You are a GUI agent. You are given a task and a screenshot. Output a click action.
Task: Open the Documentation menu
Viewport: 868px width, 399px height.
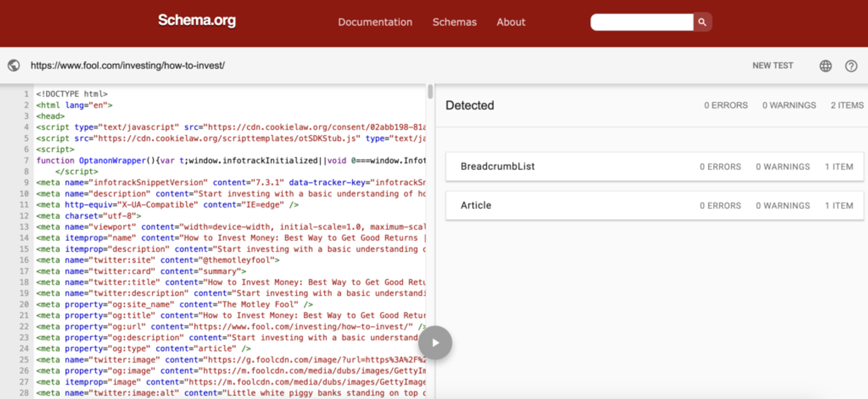(374, 22)
